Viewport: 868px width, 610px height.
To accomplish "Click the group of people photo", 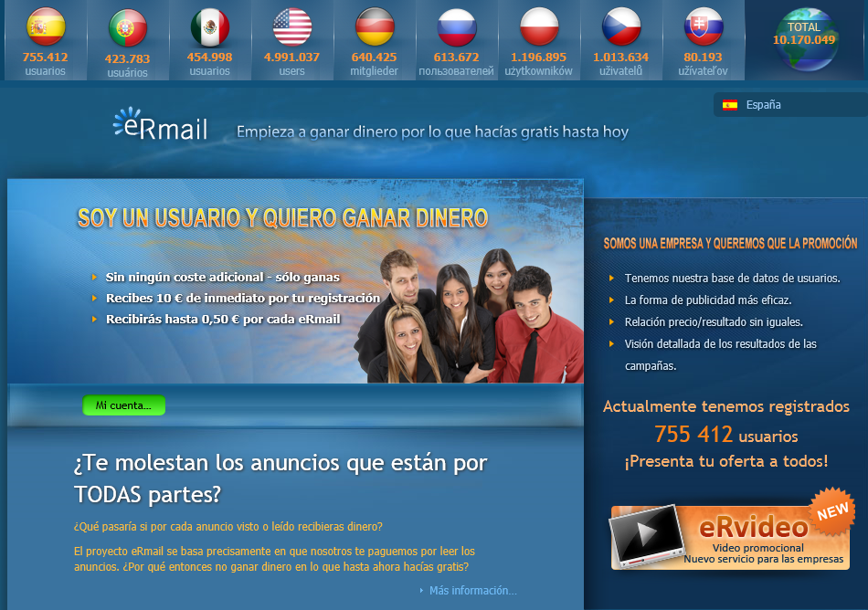I will 469,316.
